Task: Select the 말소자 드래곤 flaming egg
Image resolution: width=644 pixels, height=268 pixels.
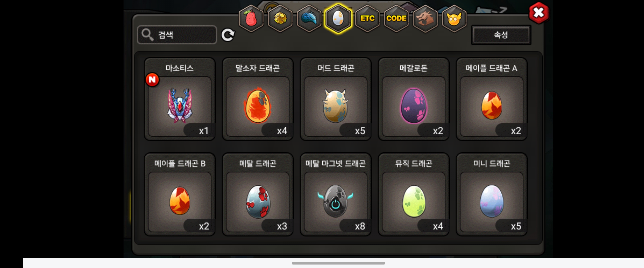Action: coord(258,99)
